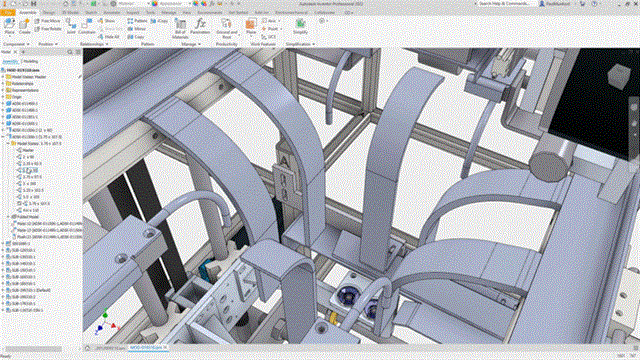Select the Constrain tool
The width and height of the screenshot is (640, 360).
pos(87,26)
